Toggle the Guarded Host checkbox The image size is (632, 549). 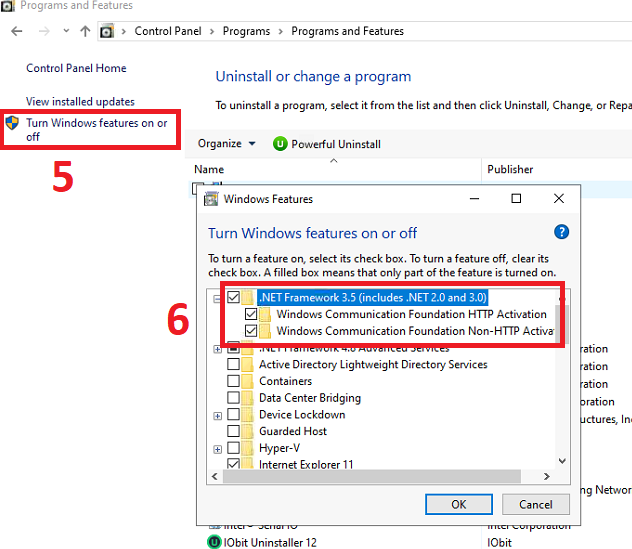pos(233,431)
